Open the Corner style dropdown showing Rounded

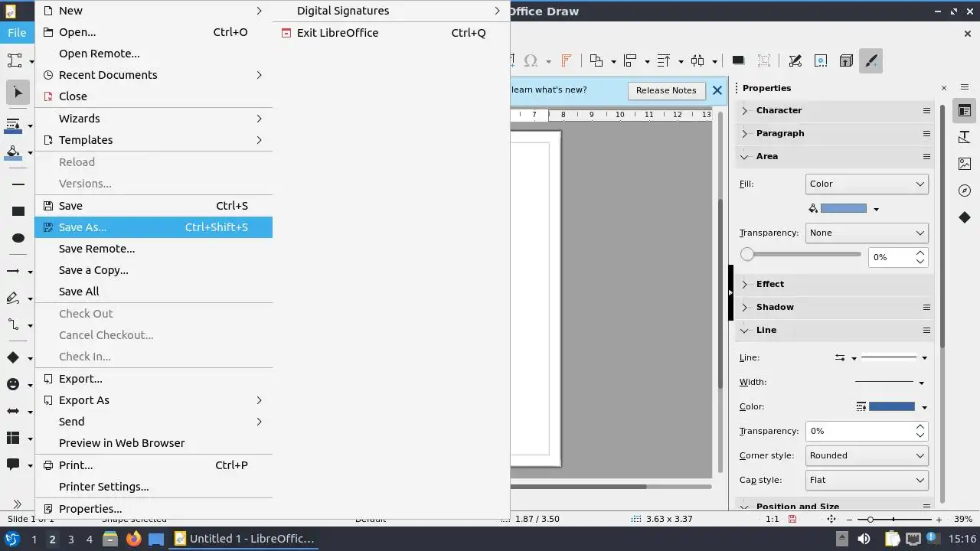pos(867,455)
